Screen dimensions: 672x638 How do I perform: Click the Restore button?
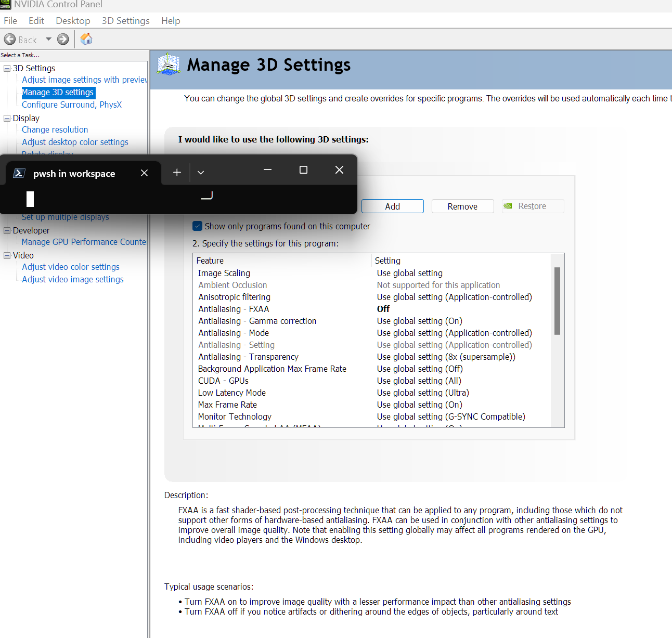click(x=533, y=206)
